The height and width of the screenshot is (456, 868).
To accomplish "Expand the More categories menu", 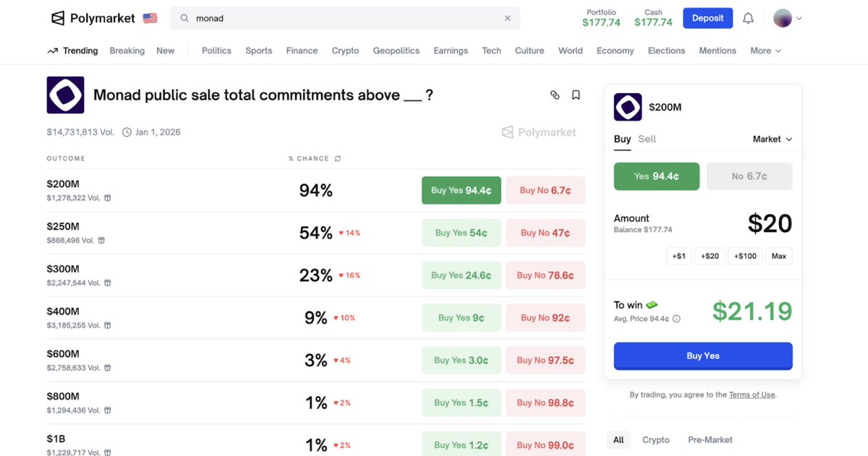I will pos(765,51).
